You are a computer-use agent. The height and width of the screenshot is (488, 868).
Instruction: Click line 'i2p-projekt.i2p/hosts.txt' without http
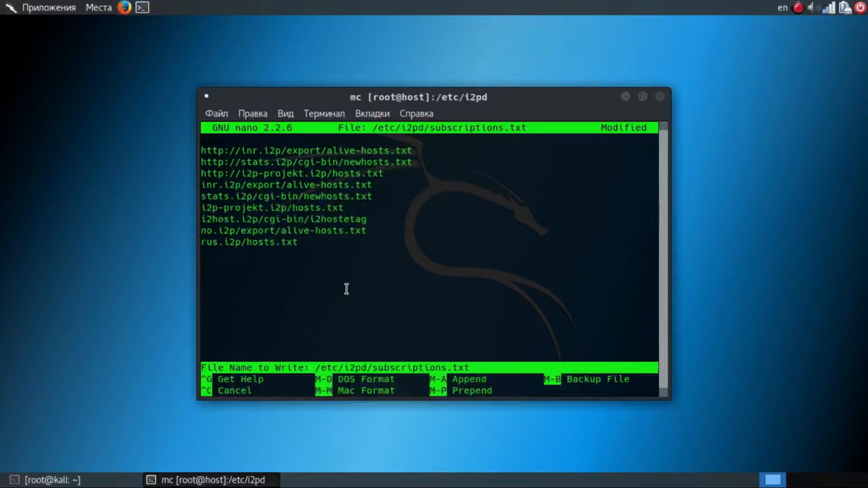pyautogui.click(x=272, y=208)
